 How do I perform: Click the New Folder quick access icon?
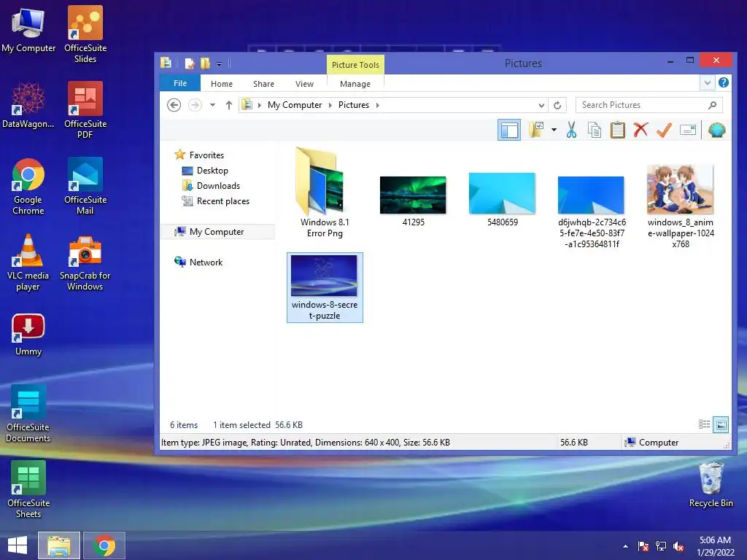coord(205,63)
